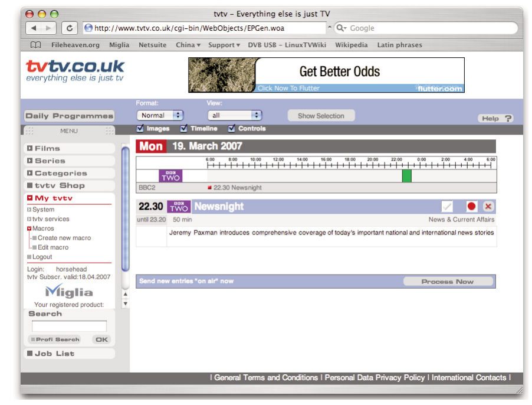Open the Miglia bookmark
Image resolution: width=532 pixels, height=405 pixels.
point(119,45)
